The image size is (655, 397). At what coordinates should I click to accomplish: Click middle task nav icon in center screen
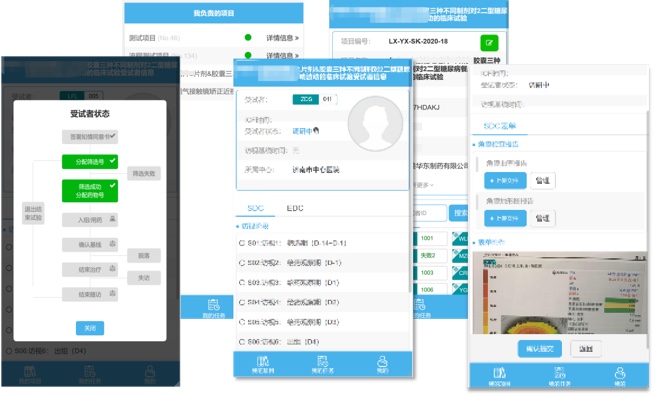pyautogui.click(x=322, y=364)
